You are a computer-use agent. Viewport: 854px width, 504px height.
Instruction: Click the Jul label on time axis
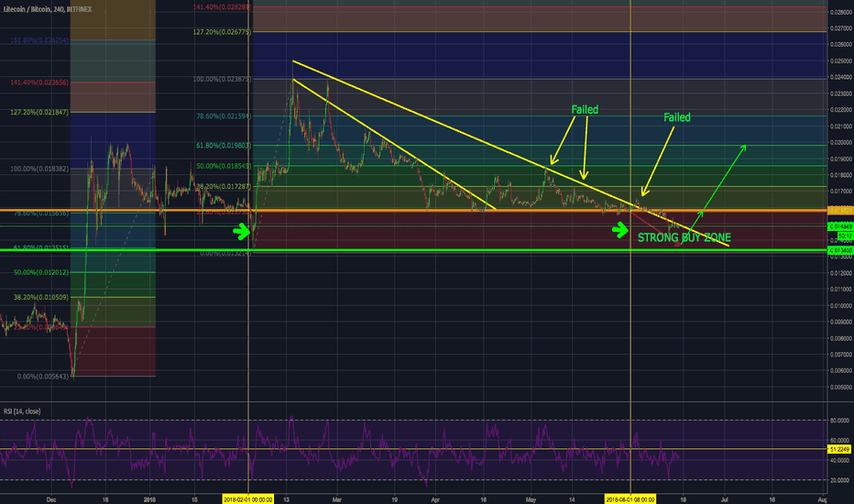(725, 499)
